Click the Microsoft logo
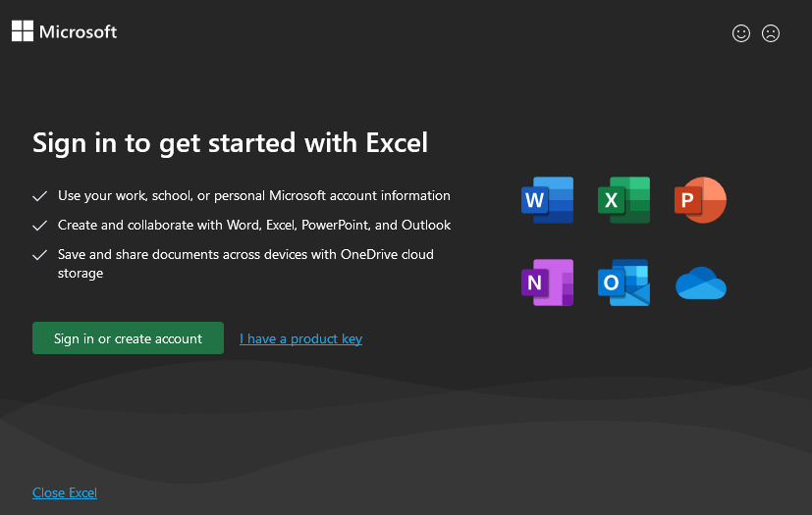Viewport: 812px width, 515px height. point(65,31)
